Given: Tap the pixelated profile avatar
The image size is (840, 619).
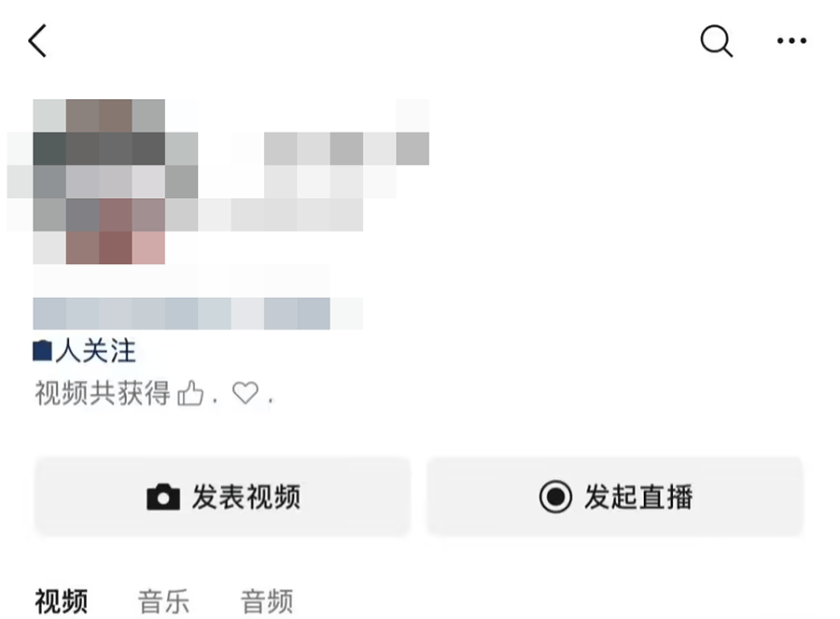Looking at the screenshot, I should [x=115, y=181].
